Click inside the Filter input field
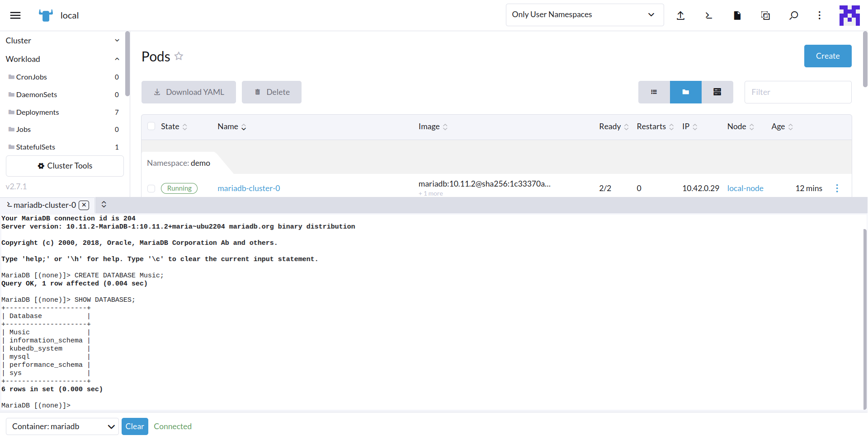The image size is (868, 440). tap(798, 92)
